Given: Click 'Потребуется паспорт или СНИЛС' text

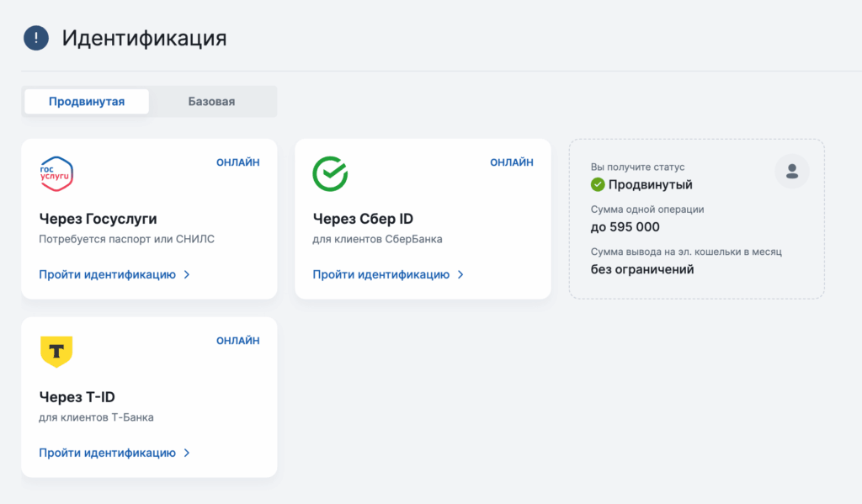Looking at the screenshot, I should click(x=127, y=239).
